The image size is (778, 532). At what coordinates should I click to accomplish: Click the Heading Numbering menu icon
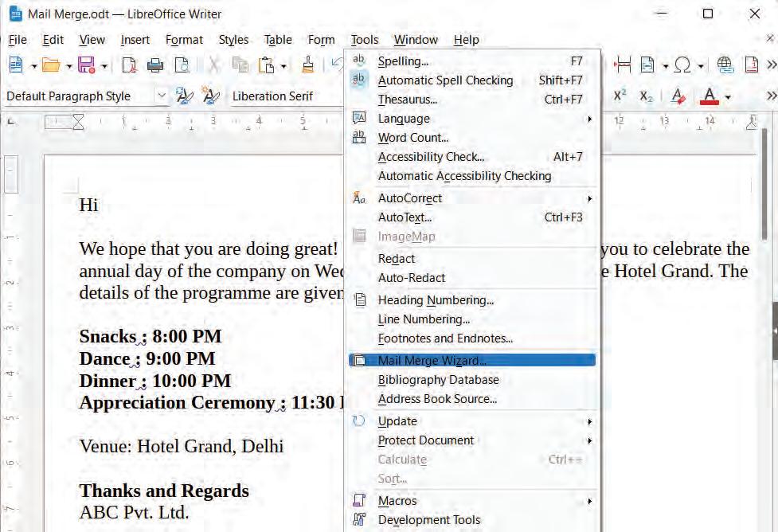(360, 299)
